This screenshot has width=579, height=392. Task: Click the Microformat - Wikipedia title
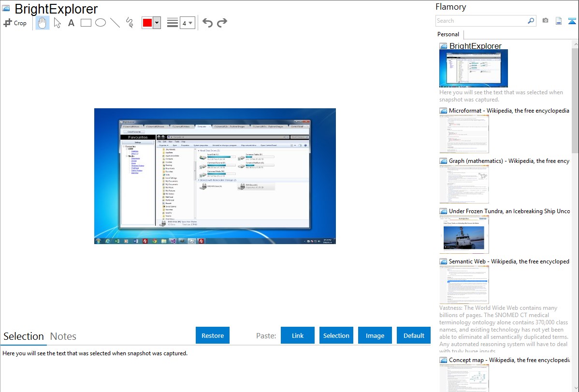509,111
